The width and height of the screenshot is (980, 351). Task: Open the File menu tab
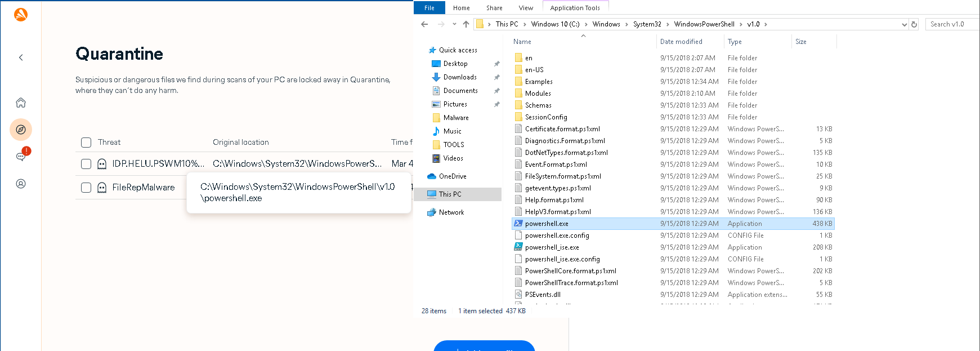pos(429,8)
